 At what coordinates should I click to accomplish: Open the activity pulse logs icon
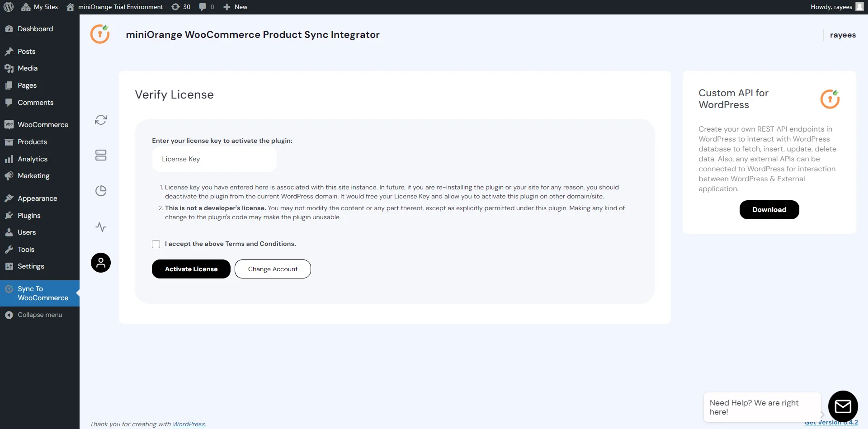101,227
